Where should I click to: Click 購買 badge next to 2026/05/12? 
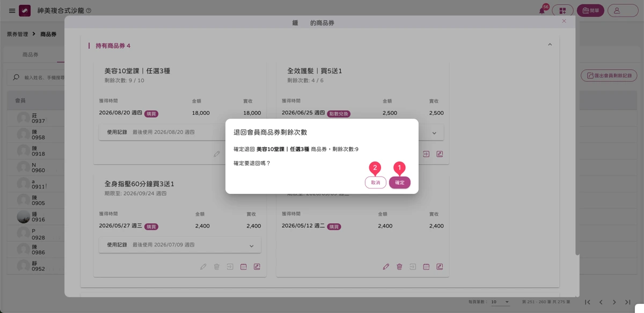[334, 227]
